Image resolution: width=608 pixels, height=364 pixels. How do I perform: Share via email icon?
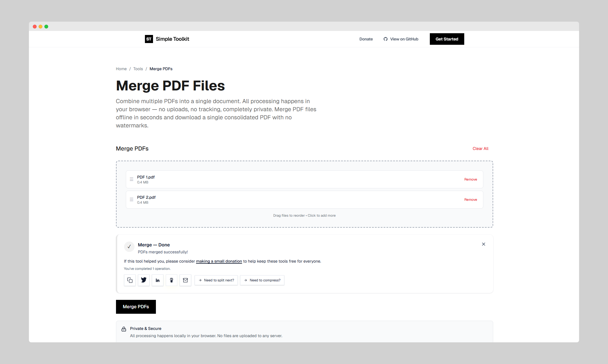(185, 280)
